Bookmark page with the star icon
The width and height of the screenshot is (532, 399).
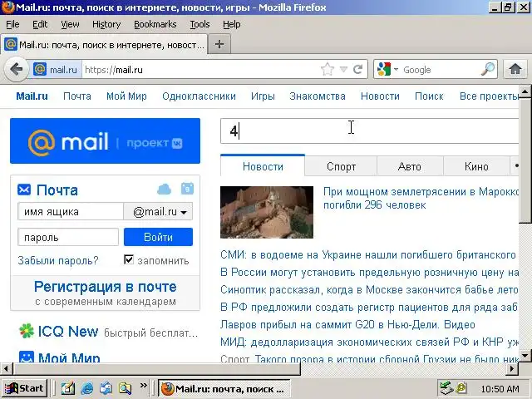coord(328,70)
